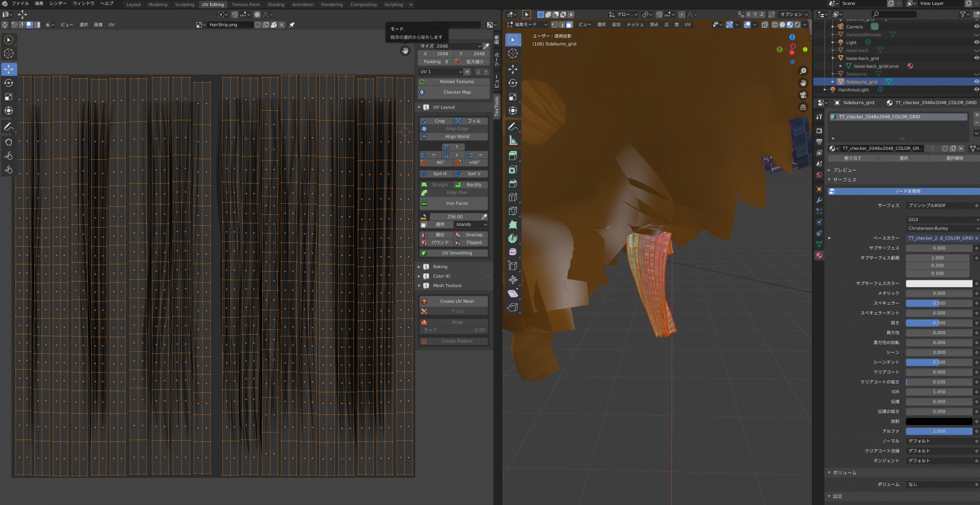Select vertex select mode in 3D viewport header
This screenshot has width=980, height=505.
[554, 24]
